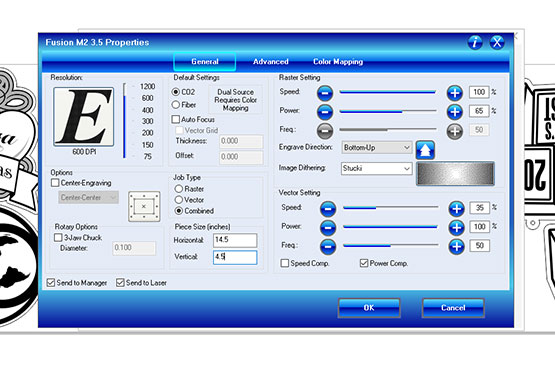Select Raster job type
Screen dimensions: 555x368
coord(179,189)
